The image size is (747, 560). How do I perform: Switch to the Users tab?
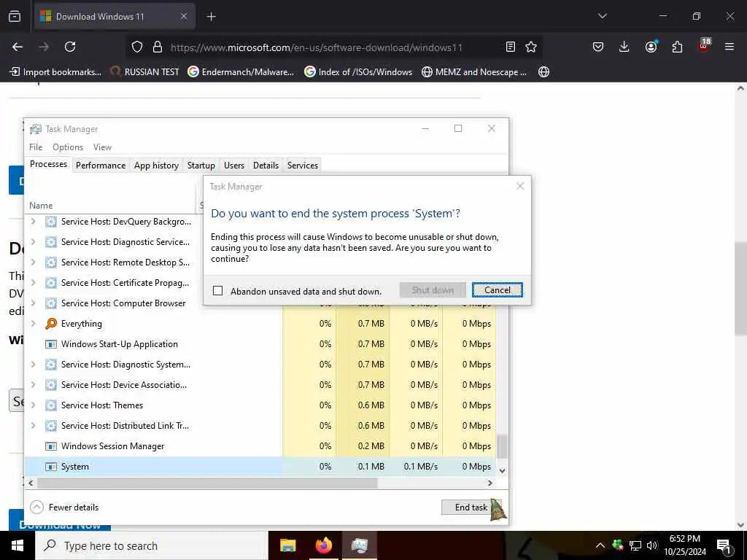tap(234, 166)
